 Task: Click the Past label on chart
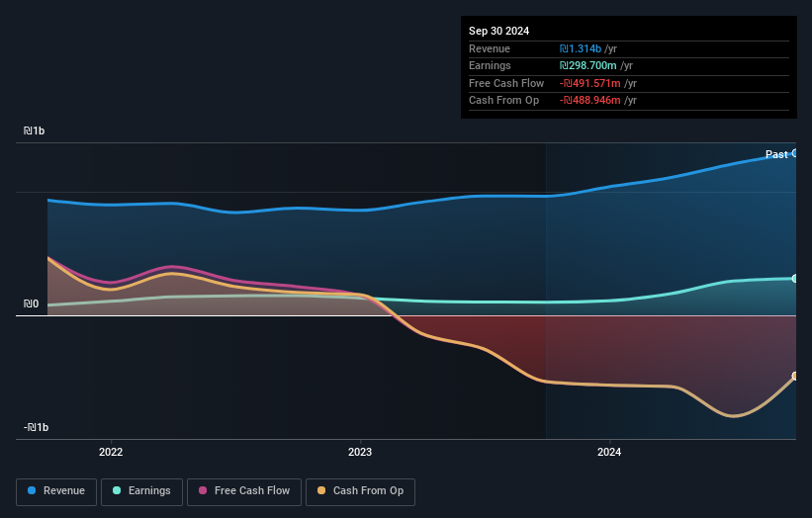pos(776,154)
